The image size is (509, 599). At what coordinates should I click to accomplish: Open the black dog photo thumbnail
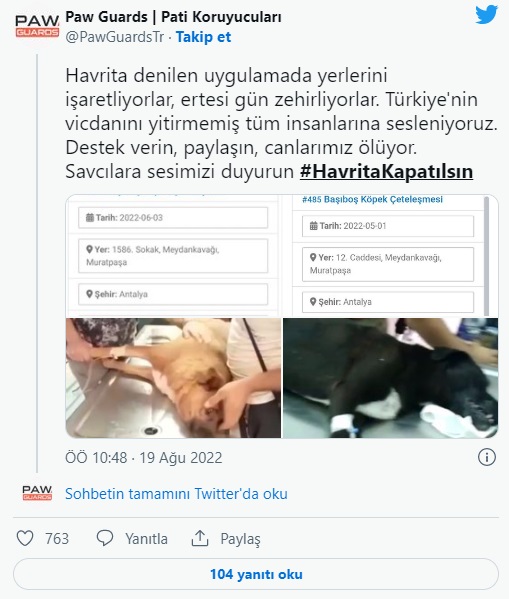pos(391,378)
